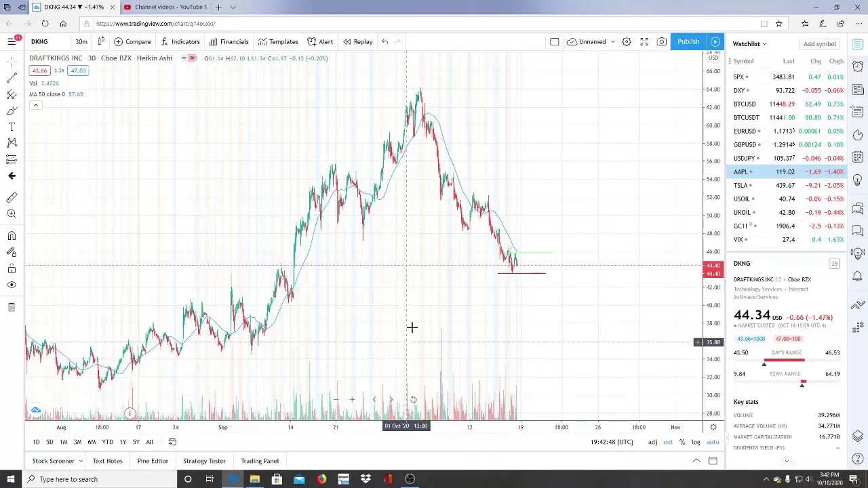868x488 pixels.
Task: Start bar Replay mode
Action: pyautogui.click(x=357, y=41)
